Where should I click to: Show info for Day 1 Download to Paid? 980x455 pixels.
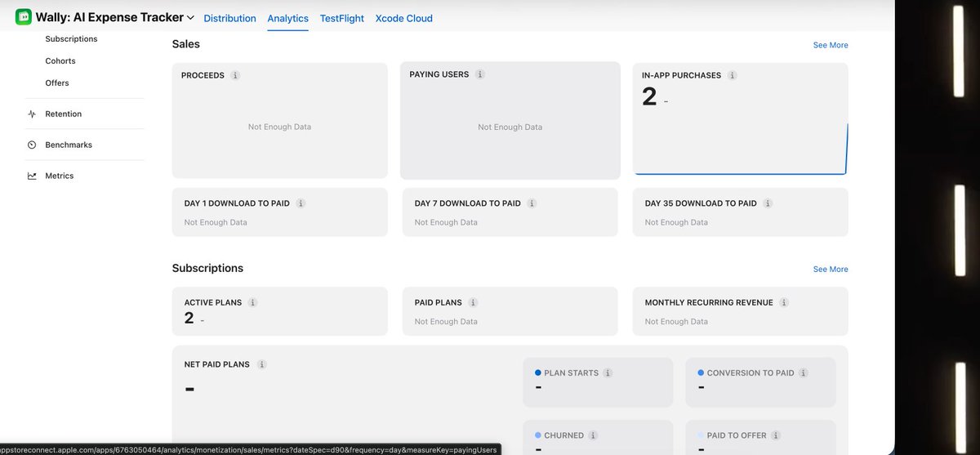[x=301, y=203]
